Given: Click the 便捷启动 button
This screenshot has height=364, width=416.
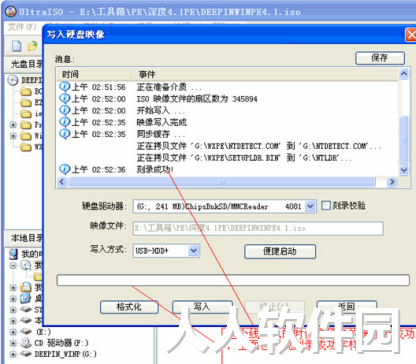Looking at the screenshot, I should pos(280,251).
